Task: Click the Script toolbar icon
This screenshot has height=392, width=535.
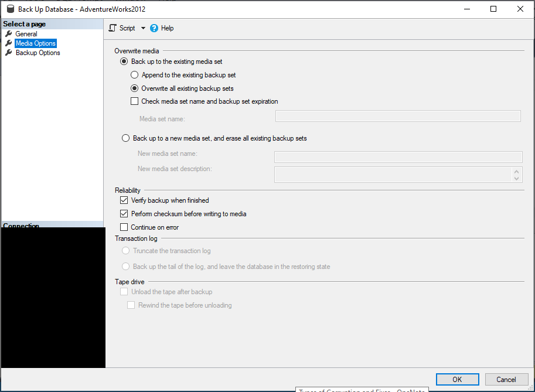Action: pos(113,28)
